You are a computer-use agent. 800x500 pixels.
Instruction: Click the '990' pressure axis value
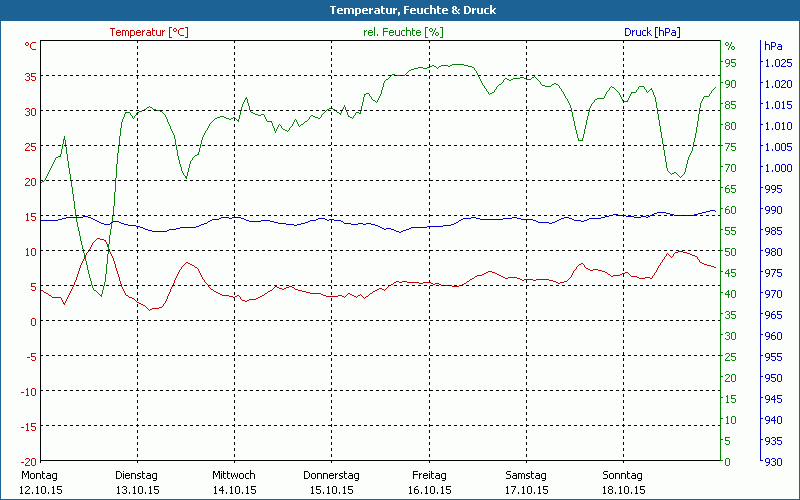773,210
